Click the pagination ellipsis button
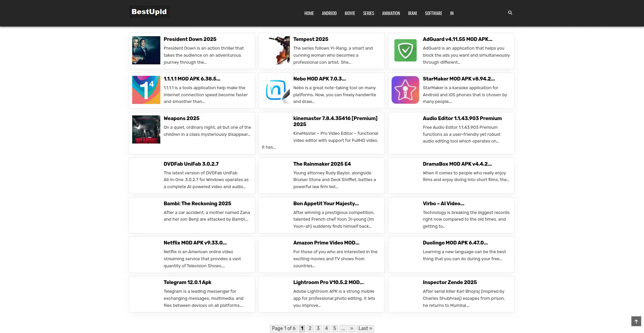The image size is (644, 333). [343, 328]
